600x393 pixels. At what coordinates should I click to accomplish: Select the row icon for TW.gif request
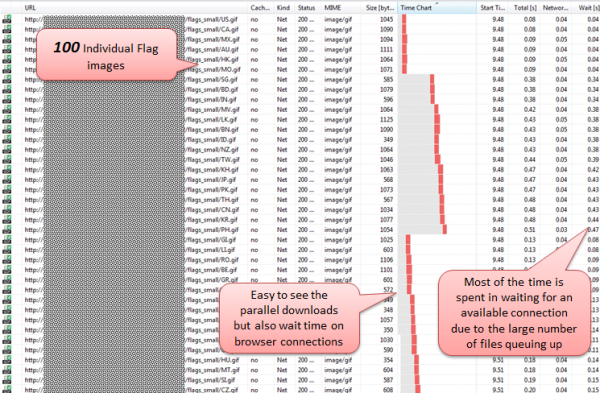pos(7,160)
